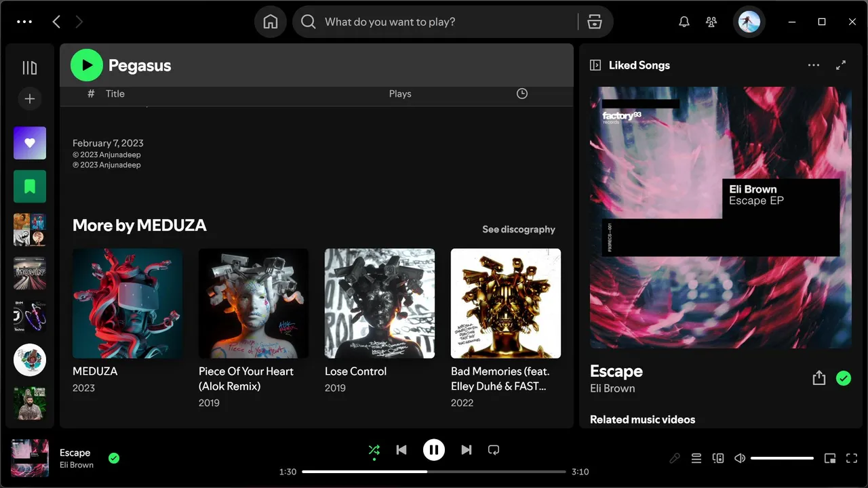868x488 pixels.
Task: Share the track via share icon
Action: point(819,378)
